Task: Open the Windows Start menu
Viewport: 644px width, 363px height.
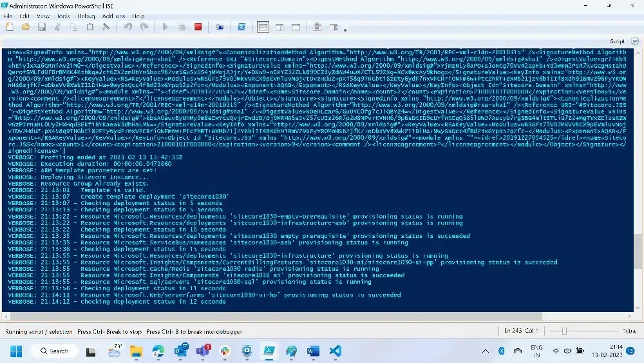Action: click(x=16, y=351)
